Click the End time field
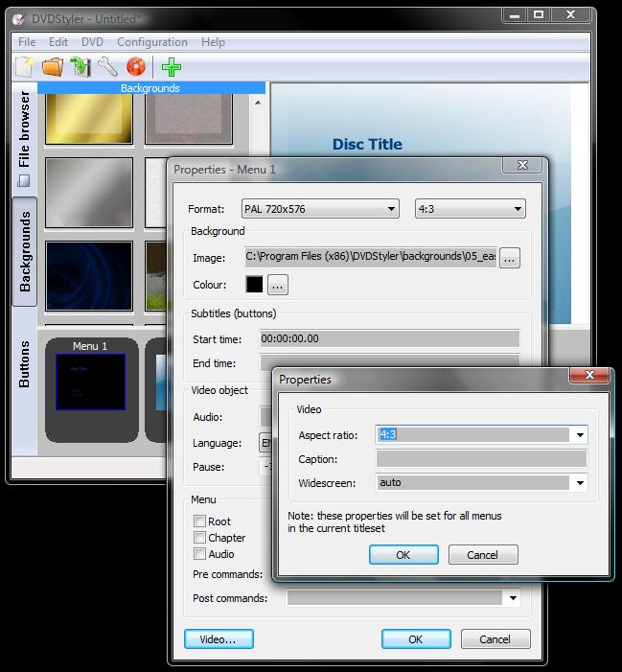The height and width of the screenshot is (672, 622). [x=390, y=361]
